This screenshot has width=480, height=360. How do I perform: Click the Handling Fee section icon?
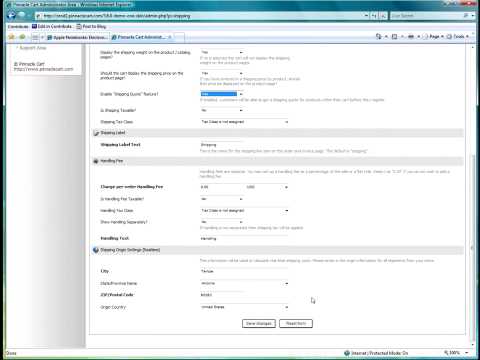point(96,161)
